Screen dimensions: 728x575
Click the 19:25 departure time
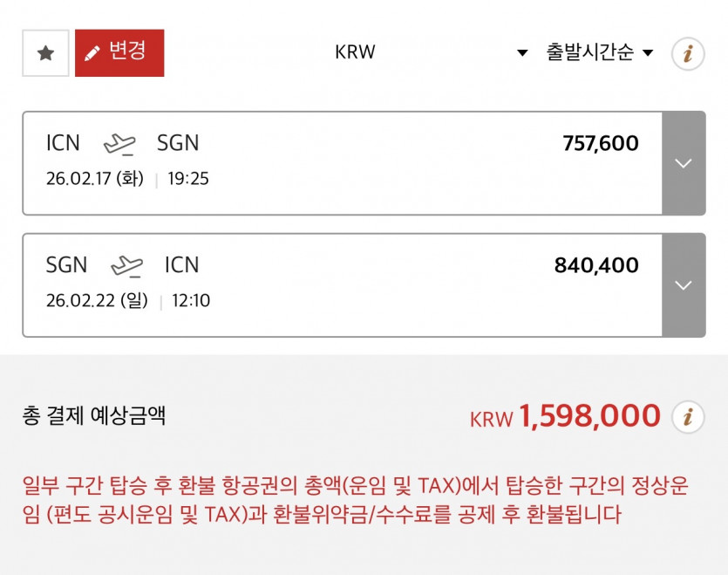(188, 179)
